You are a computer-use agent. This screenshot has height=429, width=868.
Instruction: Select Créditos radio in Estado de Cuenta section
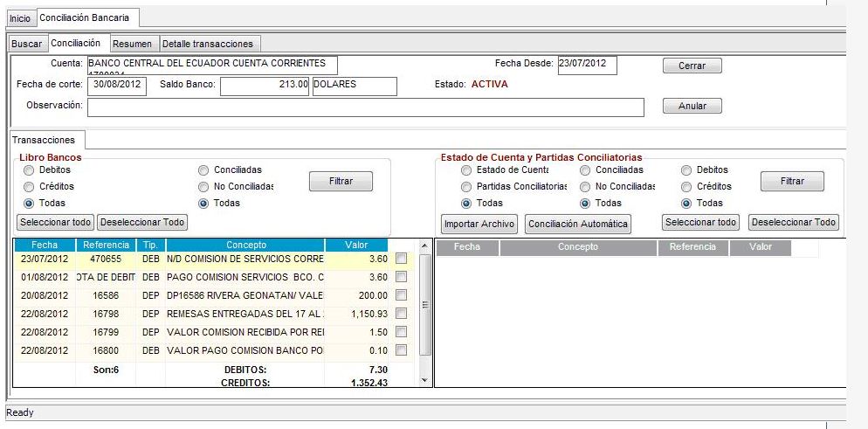[x=686, y=187]
